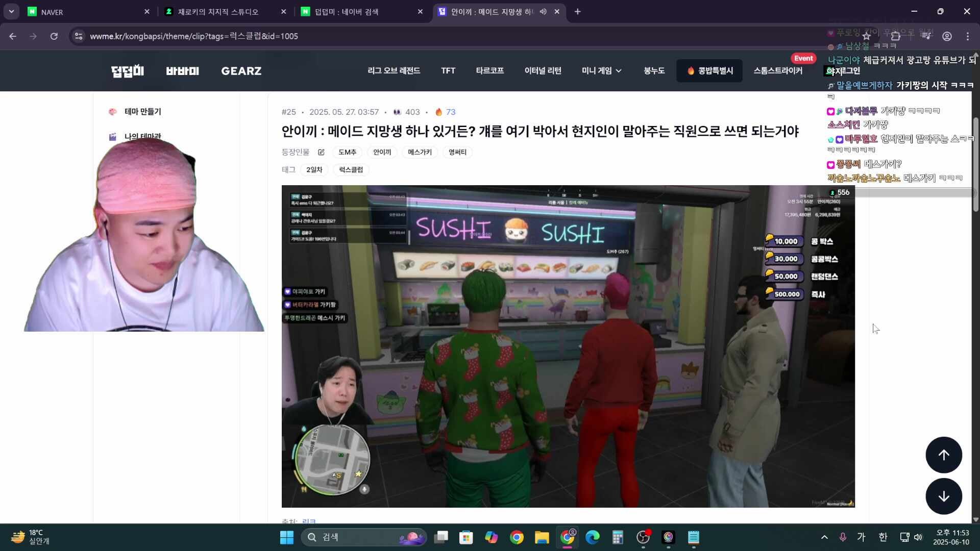
Task: Reload the current page
Action: click(x=54, y=36)
